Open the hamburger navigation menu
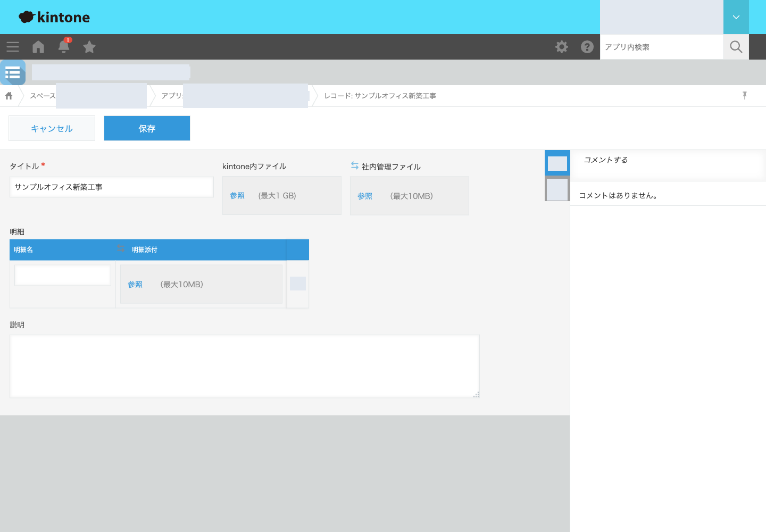Image resolution: width=766 pixels, height=532 pixels. click(13, 47)
